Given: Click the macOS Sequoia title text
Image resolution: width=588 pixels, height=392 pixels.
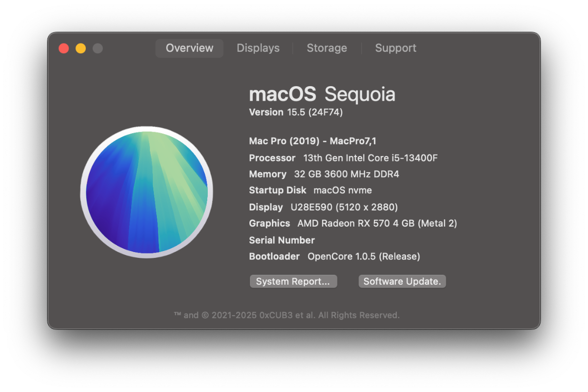Looking at the screenshot, I should click(322, 94).
